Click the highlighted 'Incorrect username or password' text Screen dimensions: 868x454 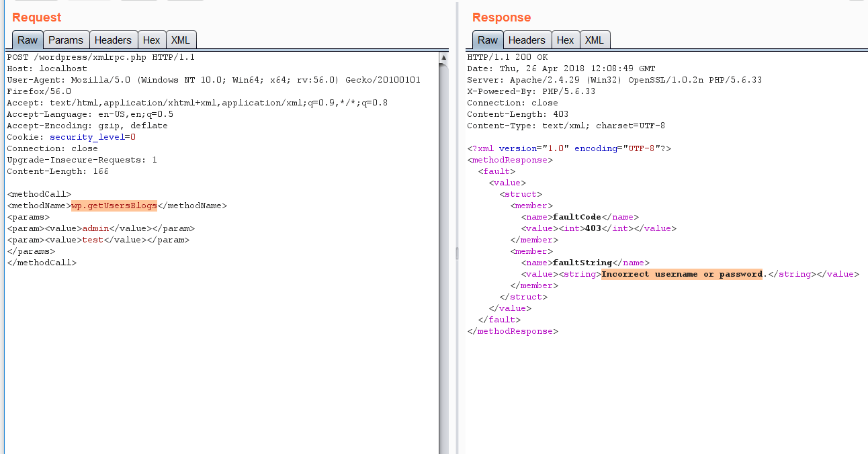(682, 274)
